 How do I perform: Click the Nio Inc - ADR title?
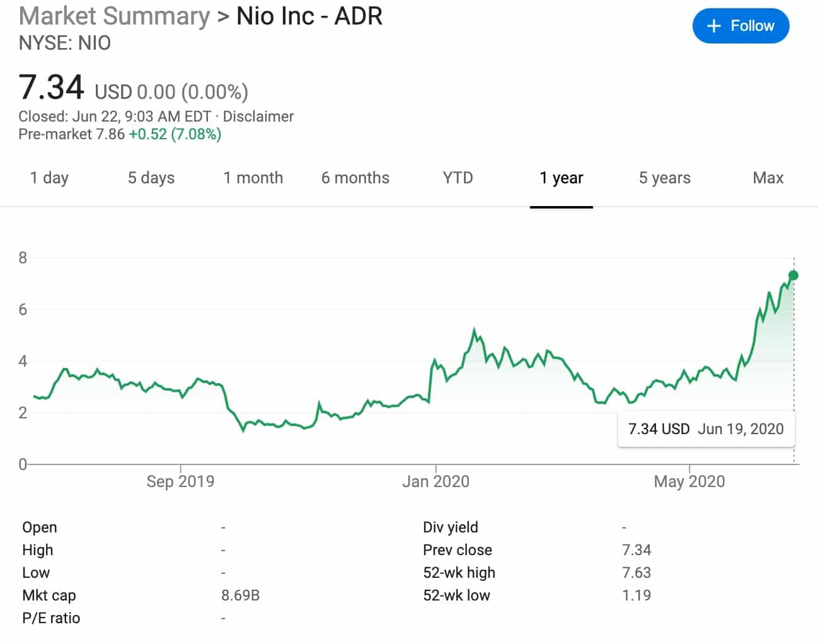[x=308, y=16]
